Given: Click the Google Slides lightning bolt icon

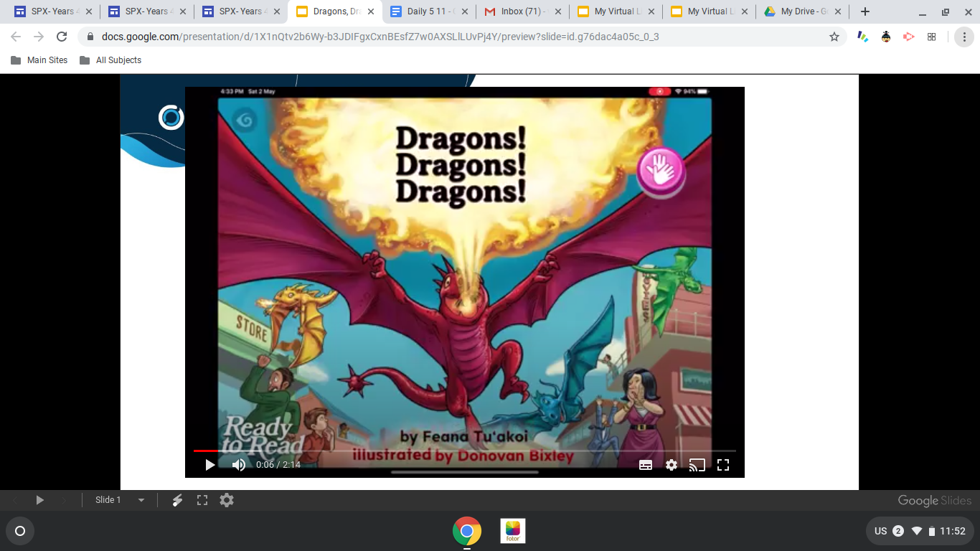Looking at the screenshot, I should pyautogui.click(x=177, y=500).
